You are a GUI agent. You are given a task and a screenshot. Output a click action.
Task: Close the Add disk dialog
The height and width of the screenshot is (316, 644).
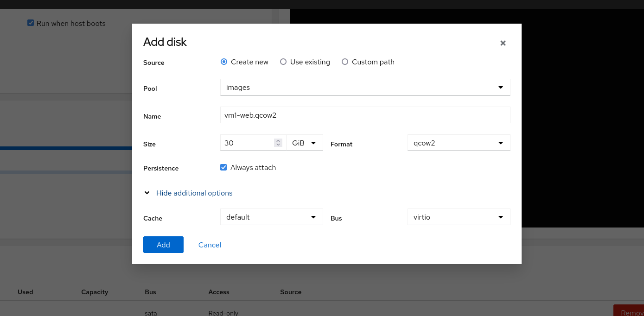503,43
